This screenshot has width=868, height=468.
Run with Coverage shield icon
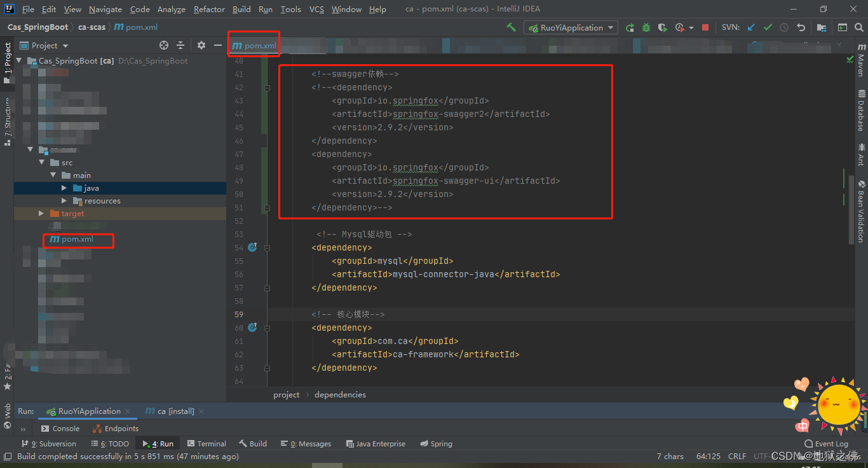pyautogui.click(x=663, y=27)
